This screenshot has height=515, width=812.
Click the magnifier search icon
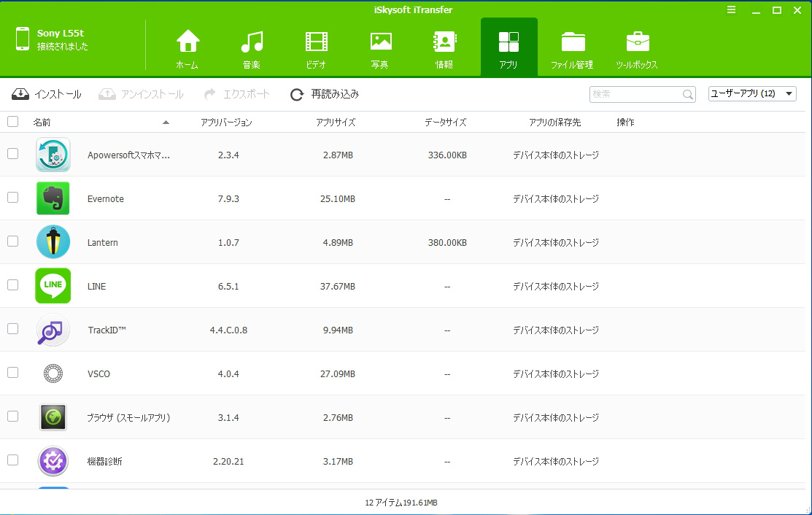tap(688, 94)
